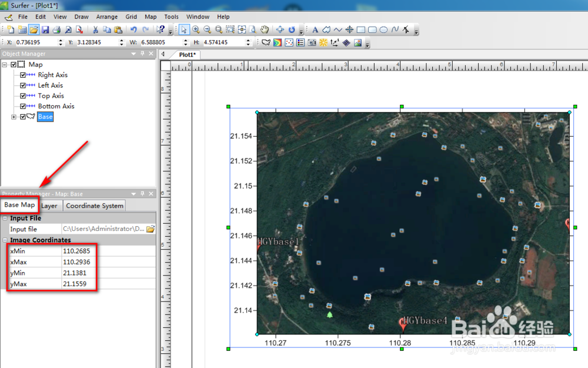The width and height of the screenshot is (588, 368).
Task: Browse for input file with folder button
Action: (x=151, y=229)
